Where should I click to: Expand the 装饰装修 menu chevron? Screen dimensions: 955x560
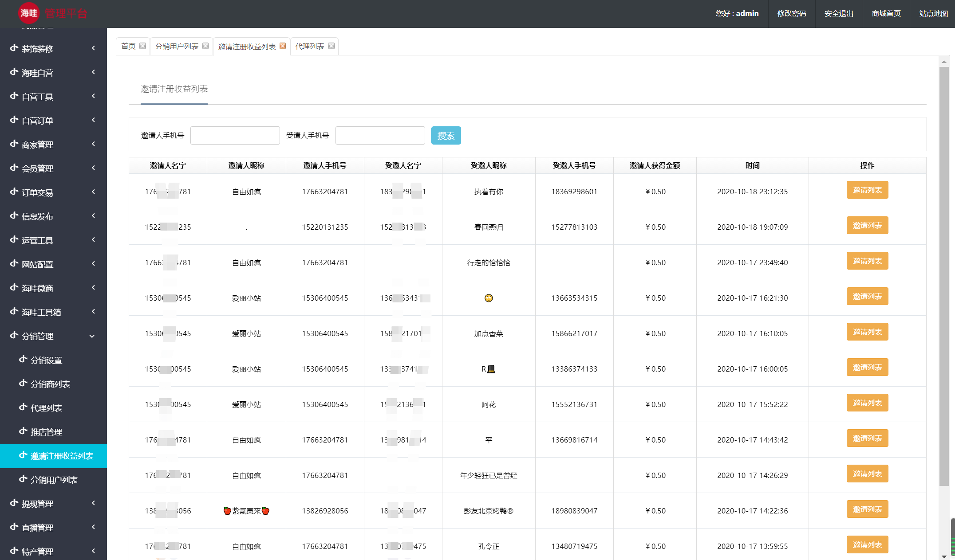[93, 48]
